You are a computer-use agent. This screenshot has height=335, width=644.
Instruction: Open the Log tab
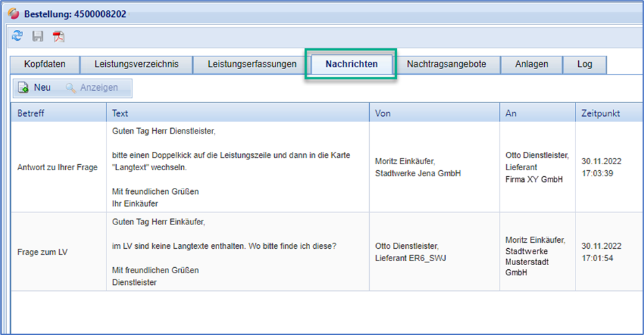[x=584, y=64]
